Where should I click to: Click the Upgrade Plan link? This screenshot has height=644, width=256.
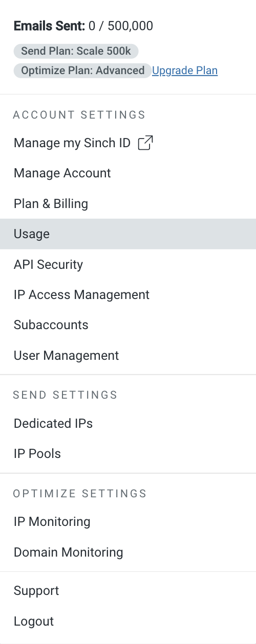[185, 71]
